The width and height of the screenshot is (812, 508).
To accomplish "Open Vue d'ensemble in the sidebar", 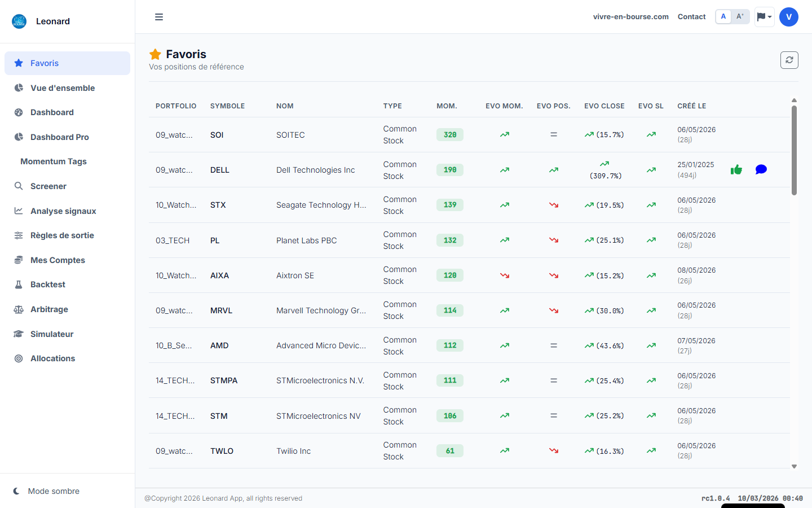I will click(x=67, y=88).
